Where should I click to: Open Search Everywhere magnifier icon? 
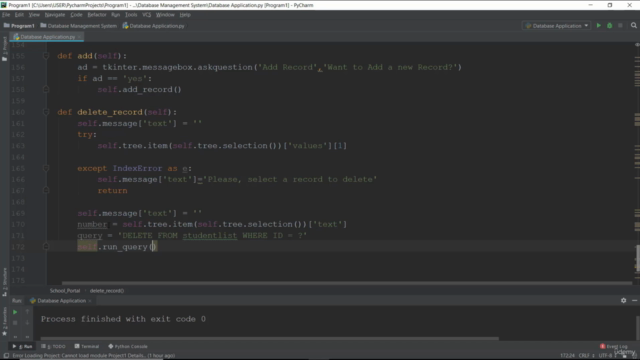pos(633,26)
